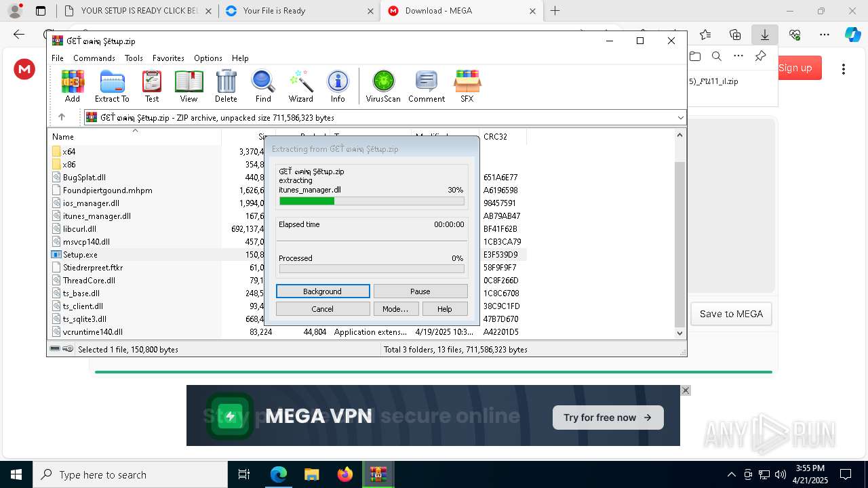Click MEGA search magnifier icon

717,56
